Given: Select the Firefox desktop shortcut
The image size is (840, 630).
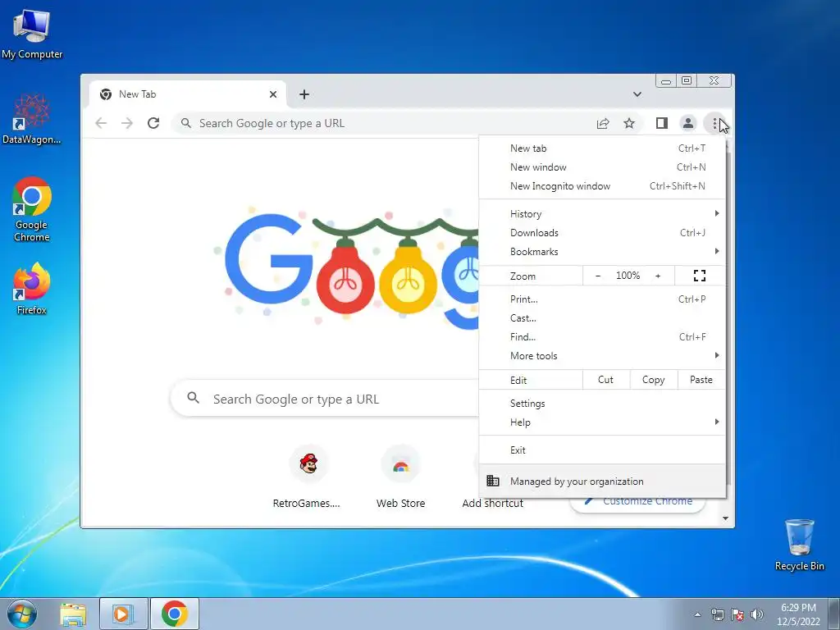Looking at the screenshot, I should (x=32, y=290).
